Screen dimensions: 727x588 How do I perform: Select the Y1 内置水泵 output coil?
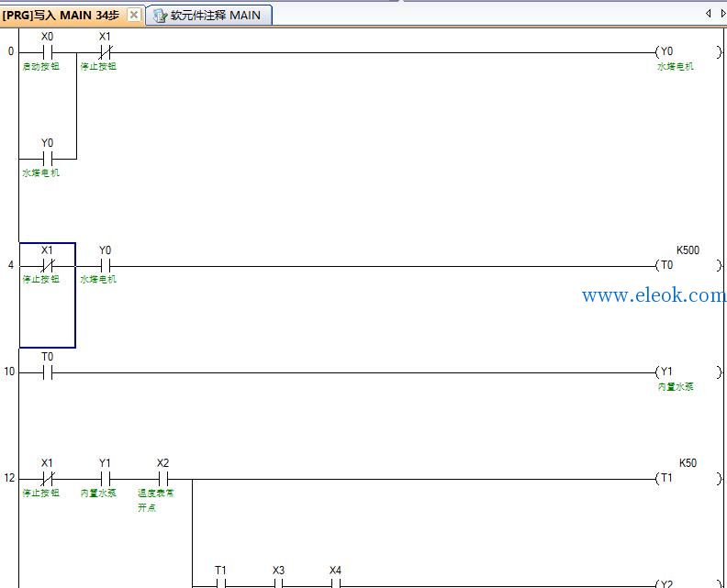tap(688, 372)
